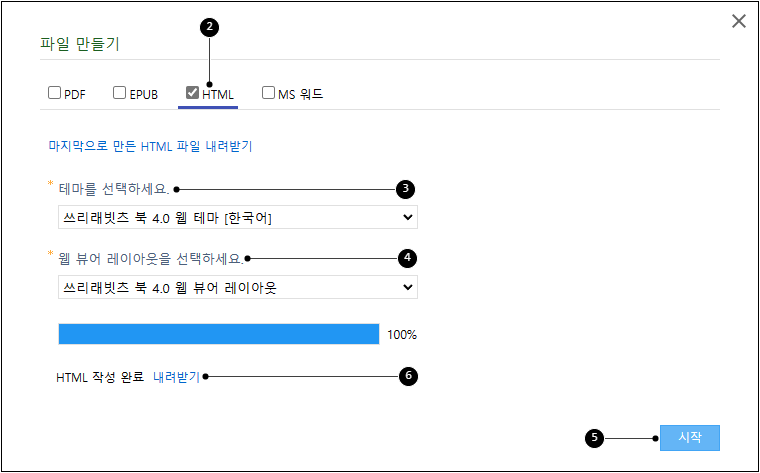The width and height of the screenshot is (760, 473).
Task: Open 마지막으로 만든 HTML 파일 내려받기 link
Action: tap(150, 146)
